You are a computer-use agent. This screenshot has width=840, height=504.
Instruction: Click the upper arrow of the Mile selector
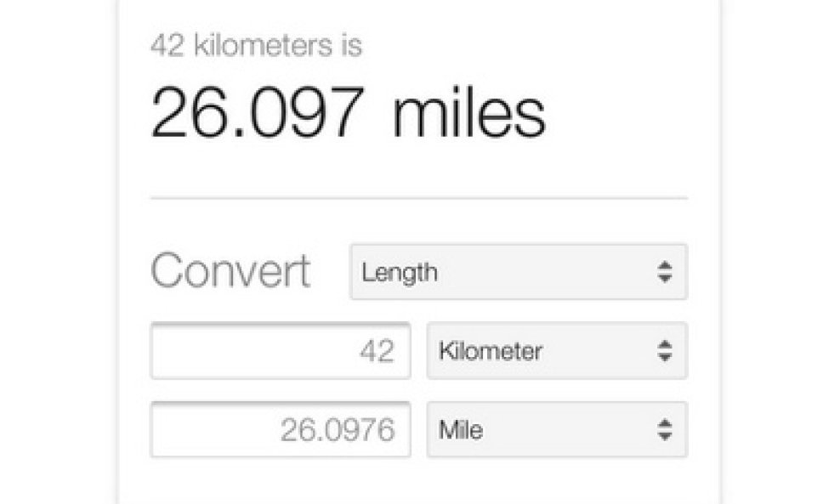point(665,422)
